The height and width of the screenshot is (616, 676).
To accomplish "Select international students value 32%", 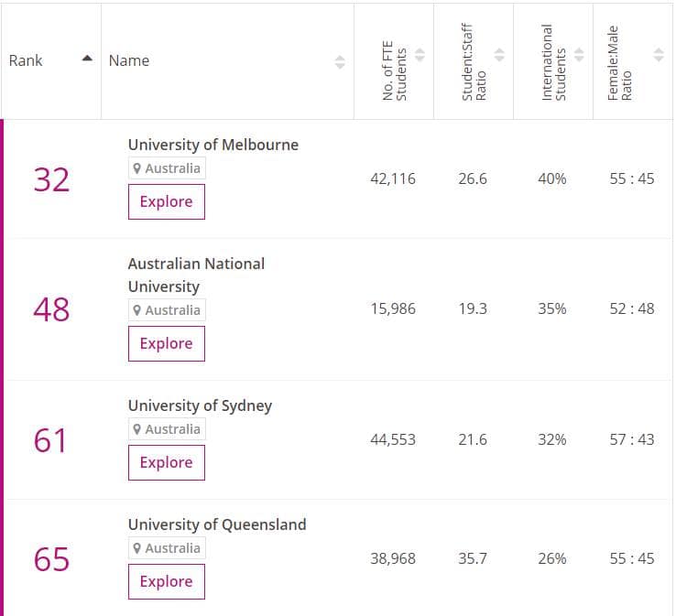I will (552, 440).
